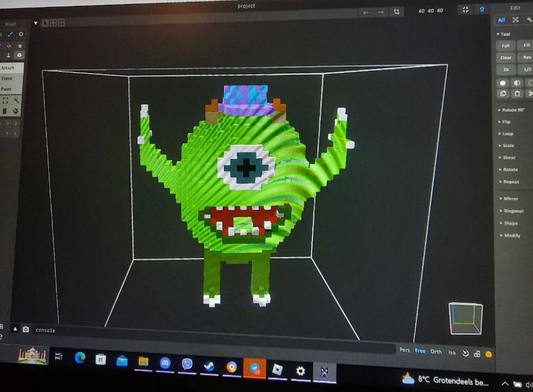The image size is (533, 392).
Task: Click the solid circle select-all icon
Action: coord(503,83)
